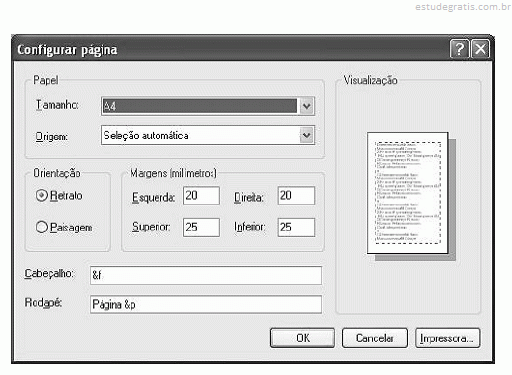Open the Impressora settings button
This screenshot has height=375, width=512.
click(448, 338)
